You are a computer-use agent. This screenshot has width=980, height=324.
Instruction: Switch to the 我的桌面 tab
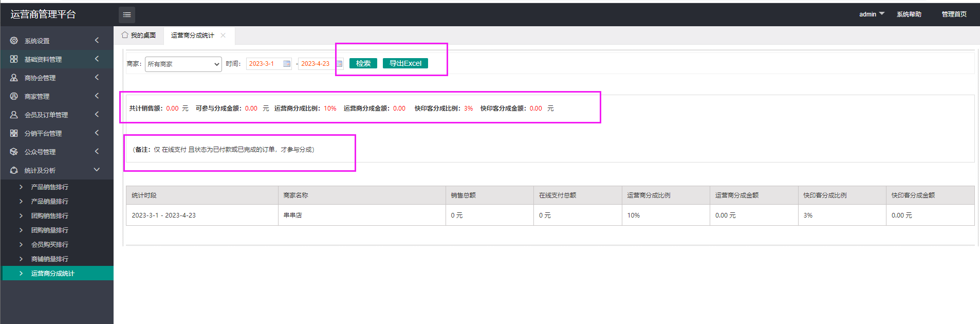pyautogui.click(x=142, y=35)
